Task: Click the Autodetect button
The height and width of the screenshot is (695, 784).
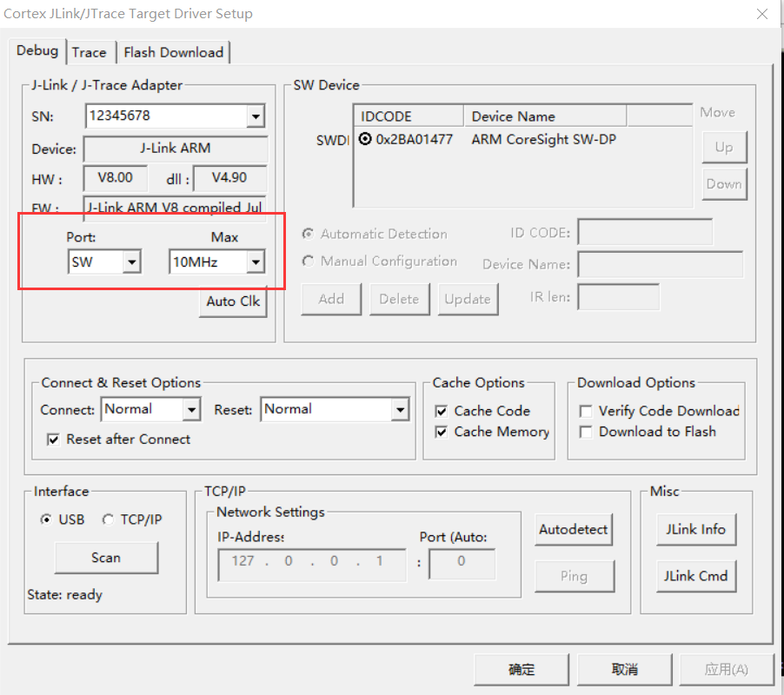Action: pos(574,529)
